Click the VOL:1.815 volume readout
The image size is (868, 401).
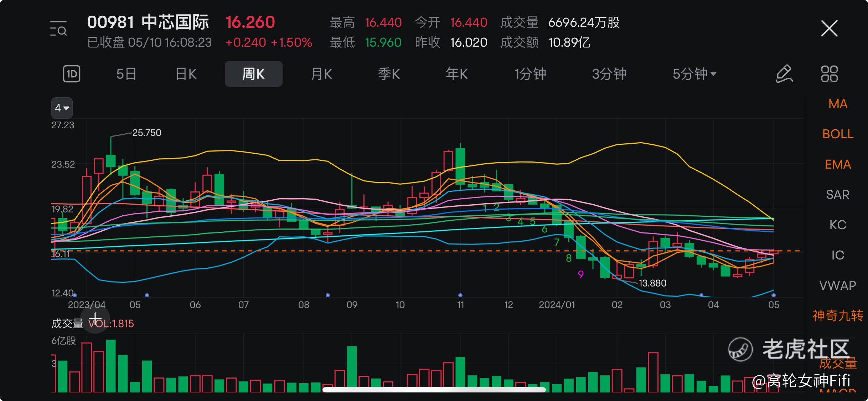[x=111, y=324]
